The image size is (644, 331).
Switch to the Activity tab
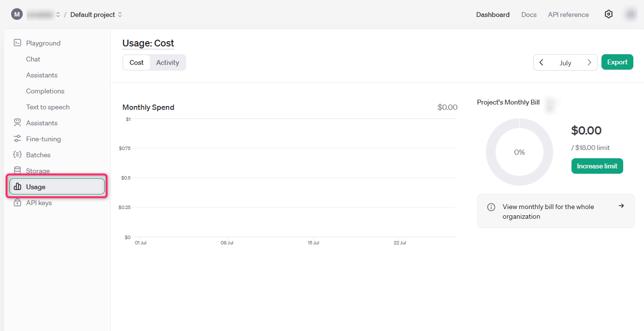pos(168,62)
